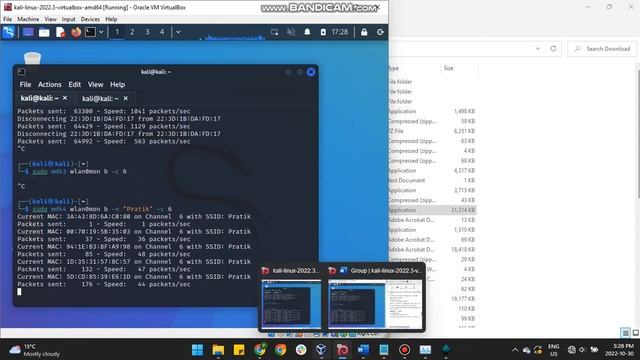Open File Explorer from taskbar
640x360 pixels.
coord(218,350)
